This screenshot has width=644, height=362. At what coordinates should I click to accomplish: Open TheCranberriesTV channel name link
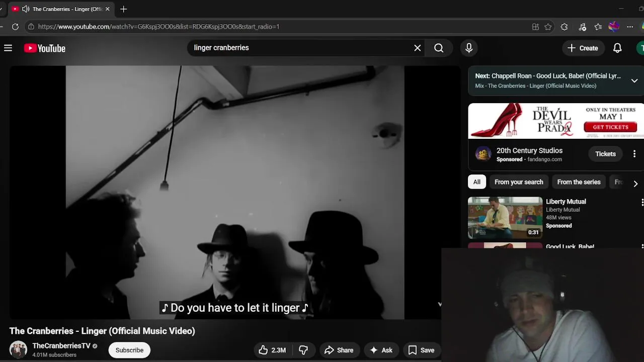[61, 346]
